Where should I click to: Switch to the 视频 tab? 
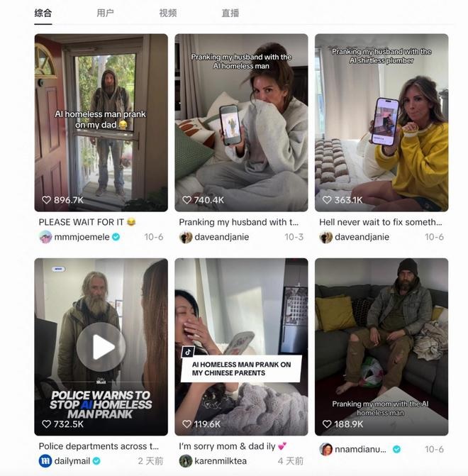point(168,13)
